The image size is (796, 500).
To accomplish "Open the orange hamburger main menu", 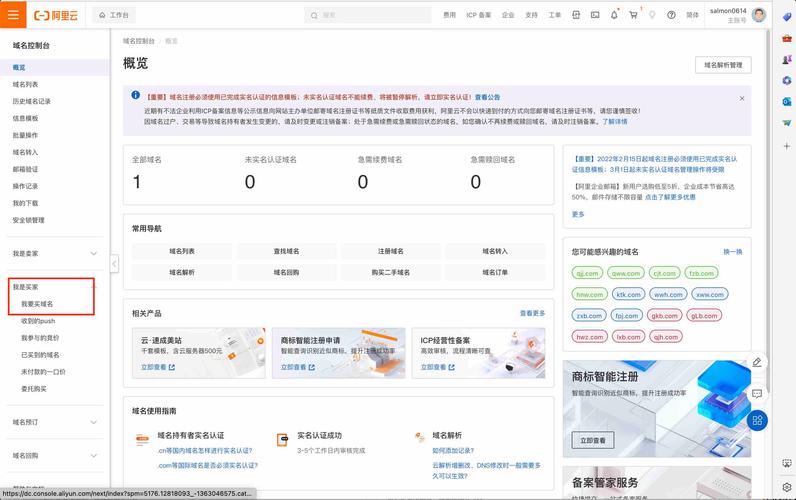I will click(13, 15).
